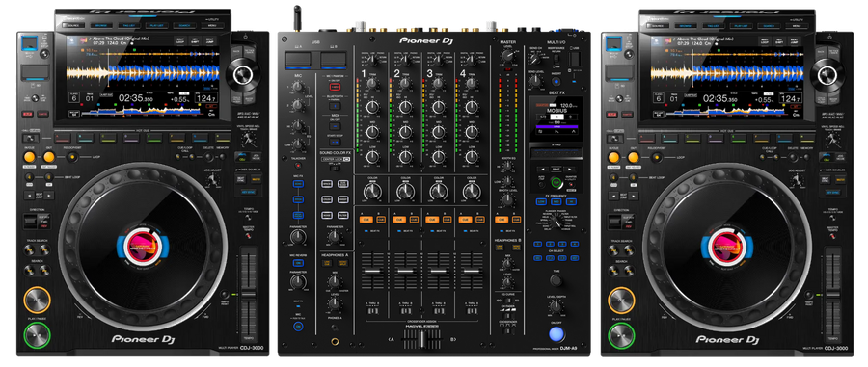This screenshot has width=868, height=367.
Task: Beat jump forward on left CDJ
Action: click(50, 196)
